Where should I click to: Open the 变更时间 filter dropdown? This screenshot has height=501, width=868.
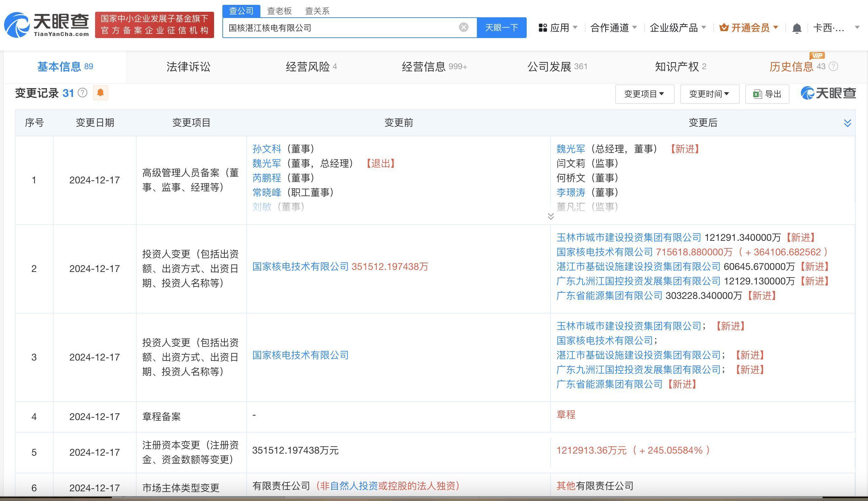[709, 94]
